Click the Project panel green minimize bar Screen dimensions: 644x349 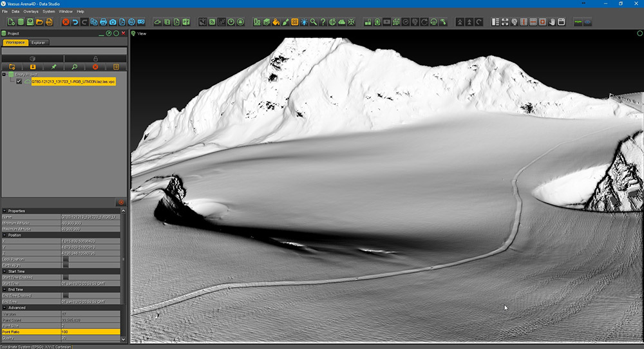click(102, 35)
